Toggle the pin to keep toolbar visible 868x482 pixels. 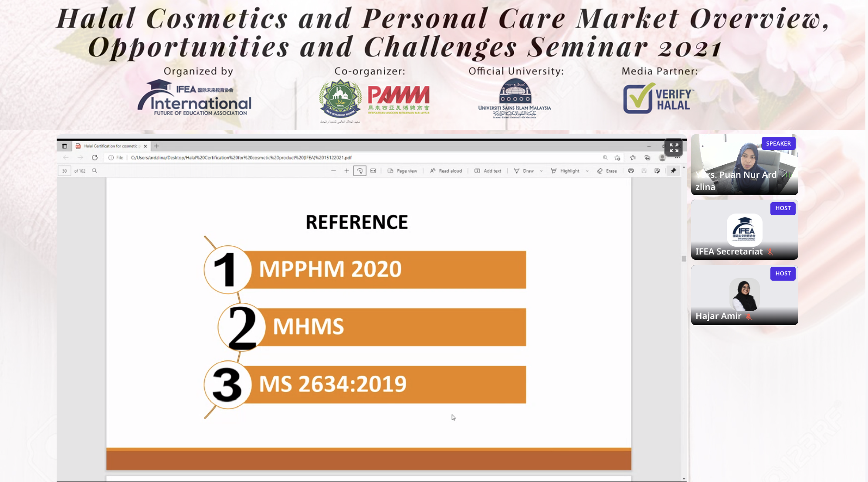(674, 170)
